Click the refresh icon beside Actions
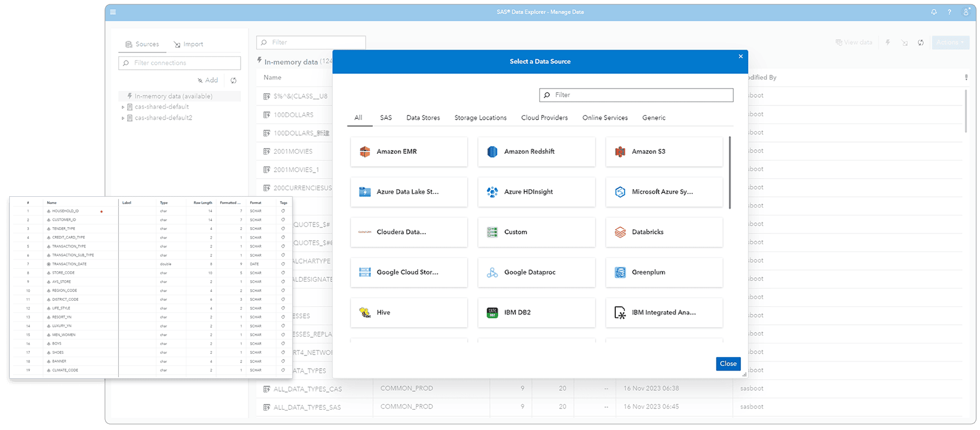The height and width of the screenshot is (430, 980). coord(921,43)
